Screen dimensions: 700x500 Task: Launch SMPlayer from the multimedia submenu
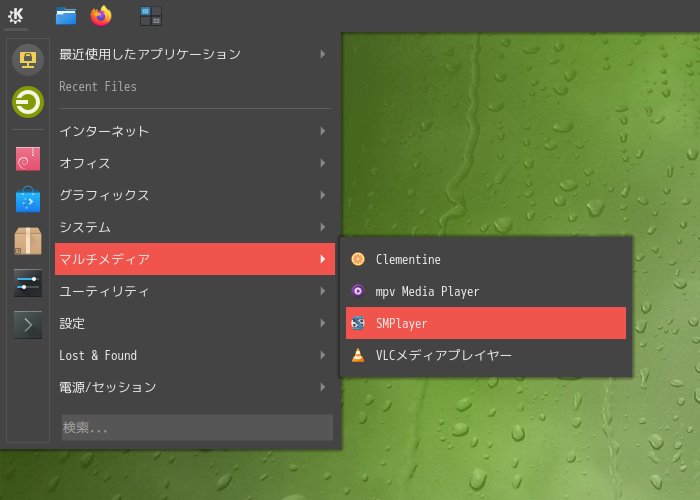click(486, 323)
